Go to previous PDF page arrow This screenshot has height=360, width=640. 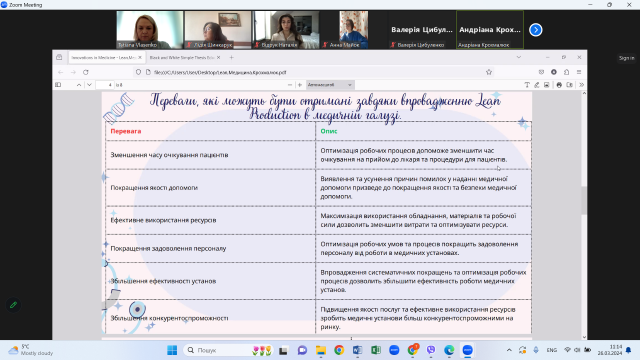[x=79, y=85]
